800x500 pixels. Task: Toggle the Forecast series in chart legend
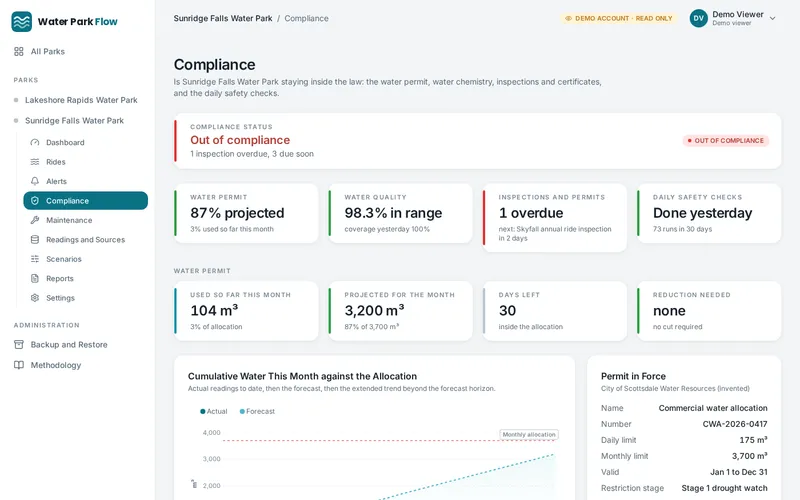pos(257,411)
